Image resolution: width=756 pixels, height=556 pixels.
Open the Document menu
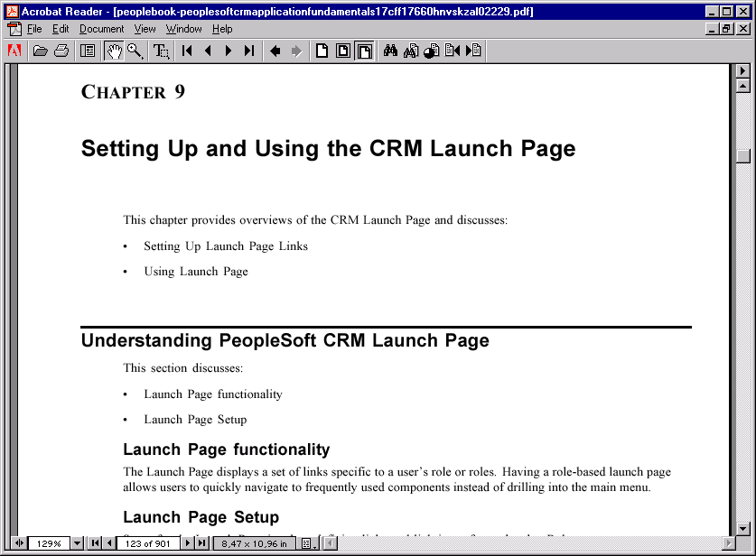(102, 30)
